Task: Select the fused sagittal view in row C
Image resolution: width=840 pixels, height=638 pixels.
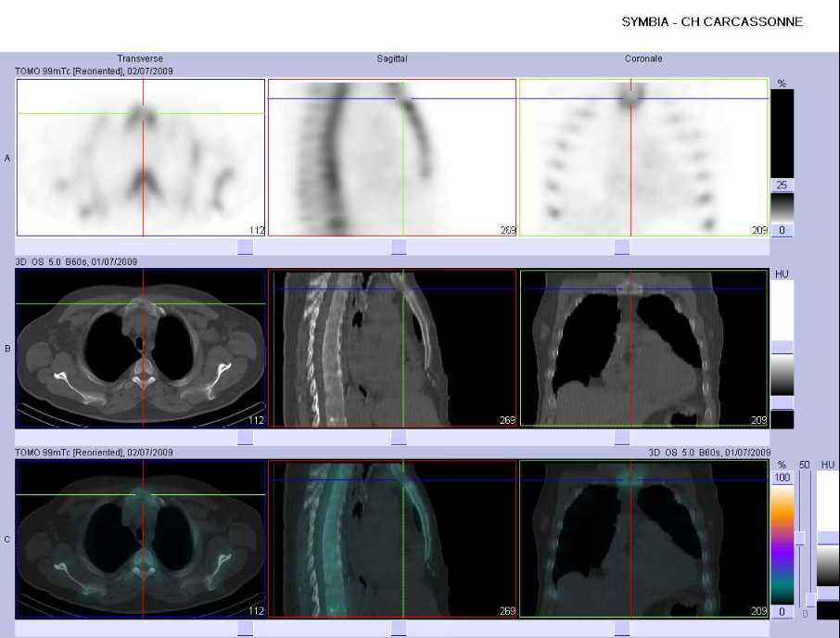Action: pyautogui.click(x=392, y=539)
